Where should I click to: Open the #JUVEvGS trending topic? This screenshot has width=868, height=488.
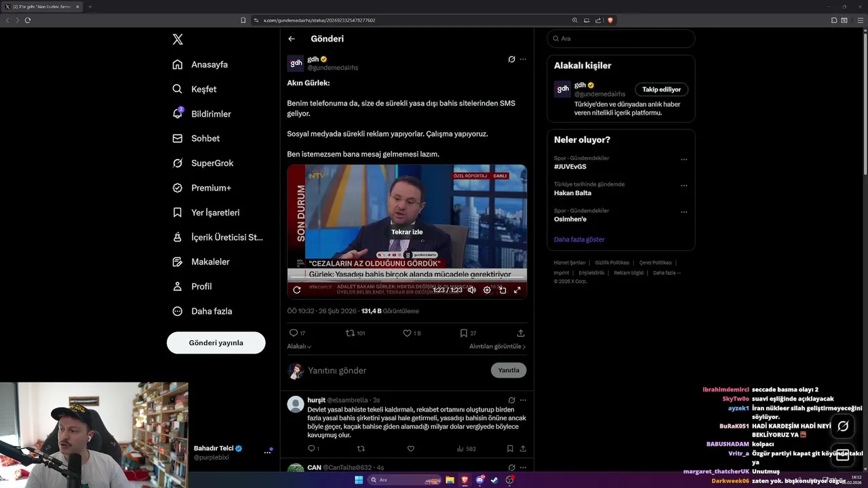click(x=570, y=167)
